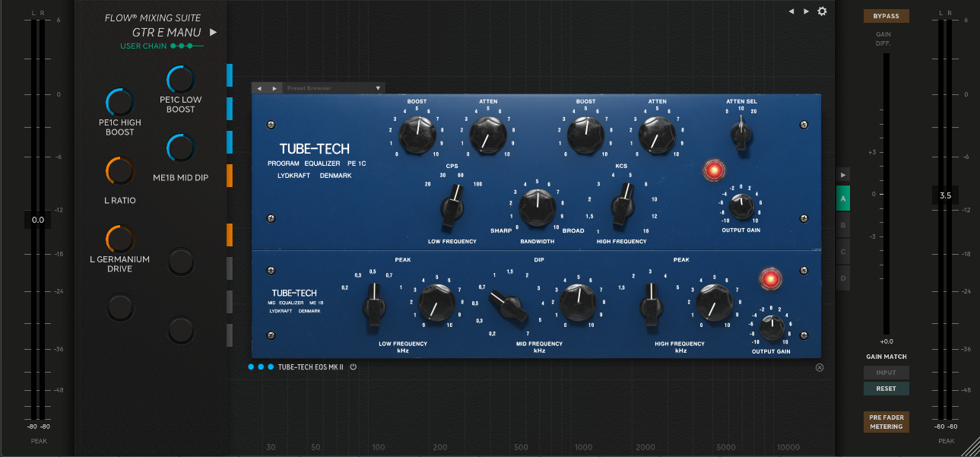Click the ME 1B high PEAK gain knob
Screen dimensions: 980x457
[x=714, y=302]
